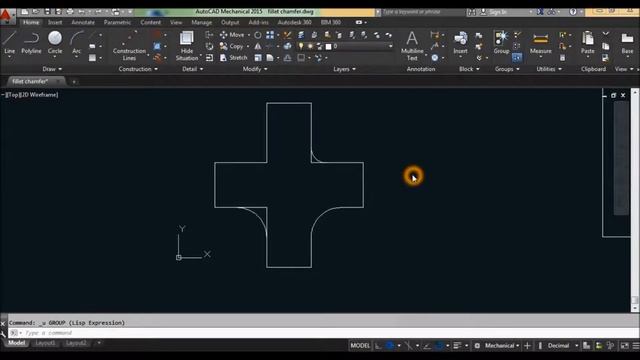This screenshot has height=360, width=640.
Task: Activate the Copy command
Action: (x=231, y=47)
